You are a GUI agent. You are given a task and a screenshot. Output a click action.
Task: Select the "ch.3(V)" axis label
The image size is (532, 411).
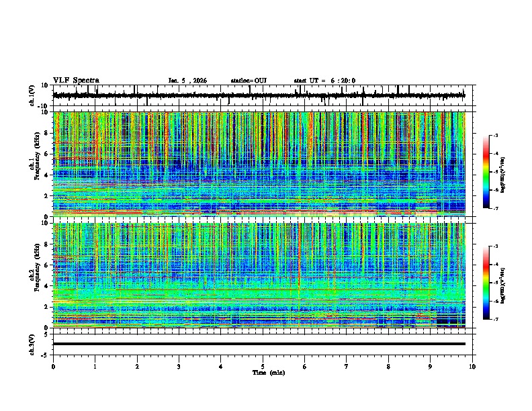(x=32, y=345)
